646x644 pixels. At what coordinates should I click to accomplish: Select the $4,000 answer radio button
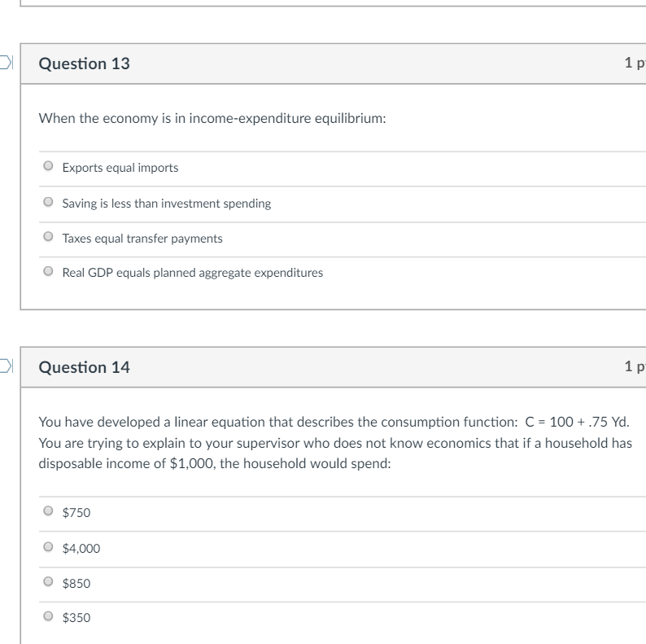pyautogui.click(x=49, y=547)
